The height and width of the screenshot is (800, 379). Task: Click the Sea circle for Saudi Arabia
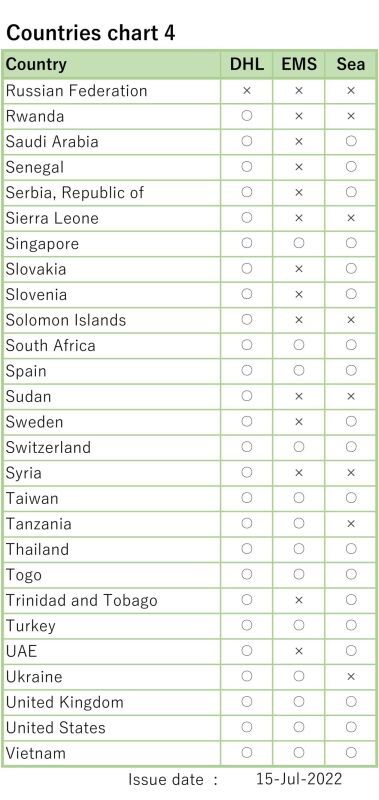(351, 141)
